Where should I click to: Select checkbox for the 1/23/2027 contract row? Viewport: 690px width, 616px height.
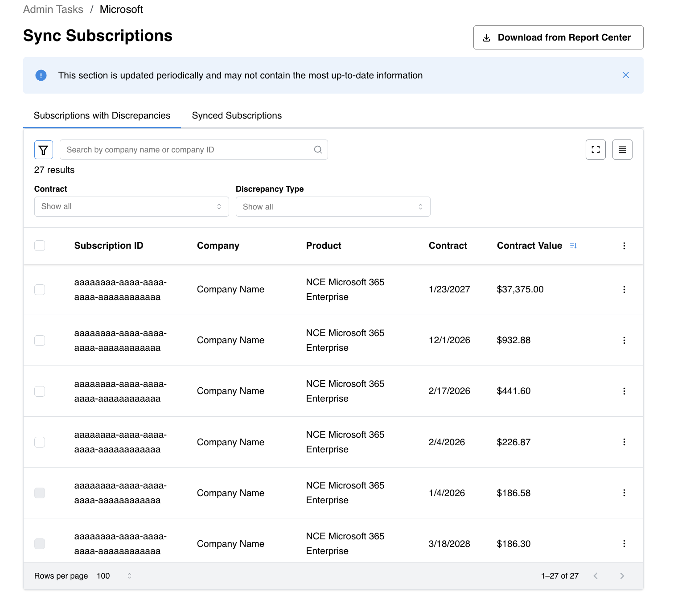tap(40, 290)
